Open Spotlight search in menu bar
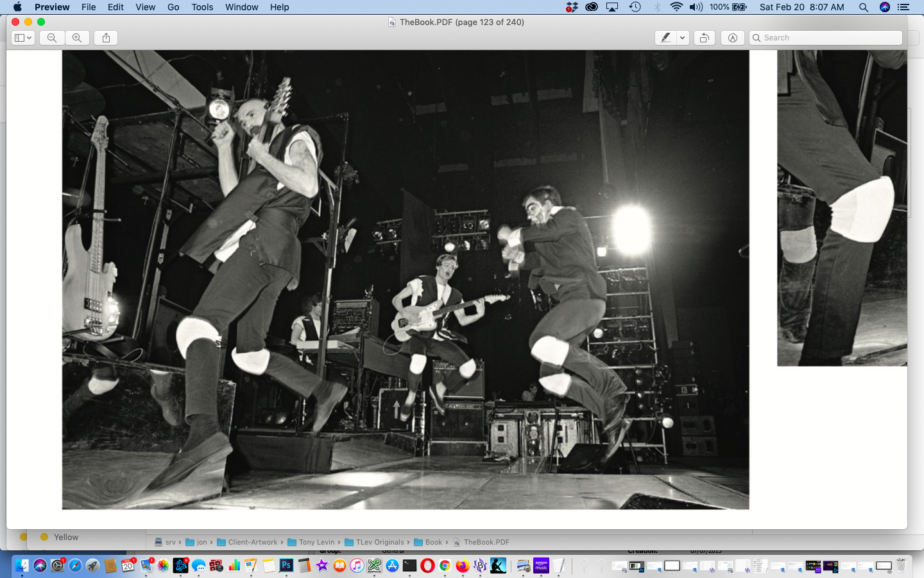Viewport: 924px width, 578px height. point(864,7)
